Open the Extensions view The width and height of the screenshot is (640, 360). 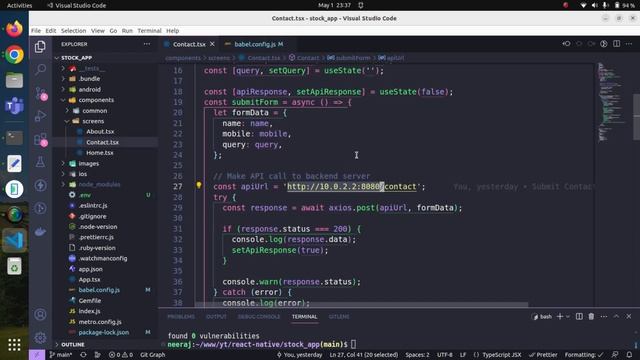pyautogui.click(x=41, y=140)
